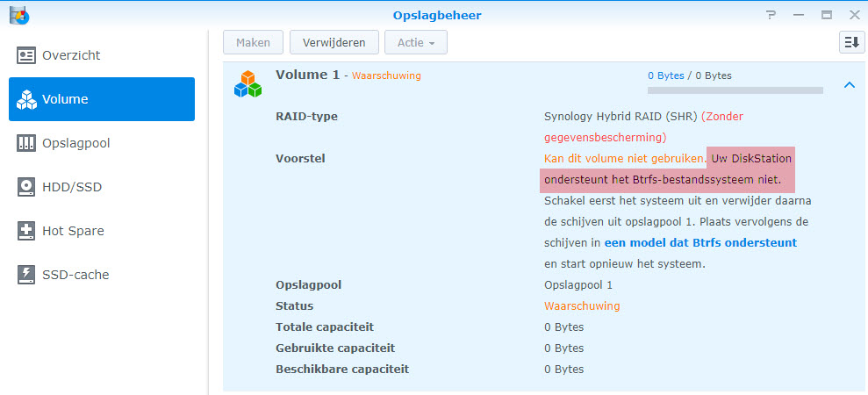Click 'Synology Hybrid RAID (SHR)' text
Image resolution: width=868 pixels, height=395 pixels.
click(621, 117)
